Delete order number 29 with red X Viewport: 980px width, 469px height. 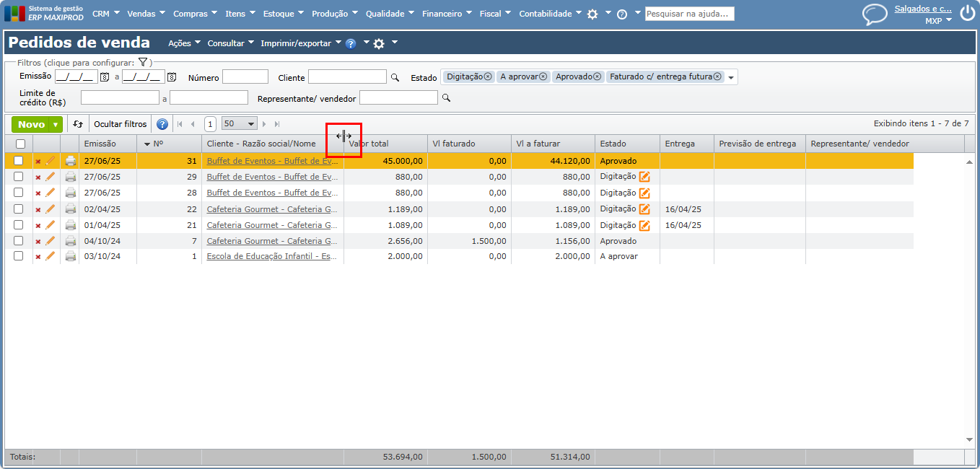38,177
